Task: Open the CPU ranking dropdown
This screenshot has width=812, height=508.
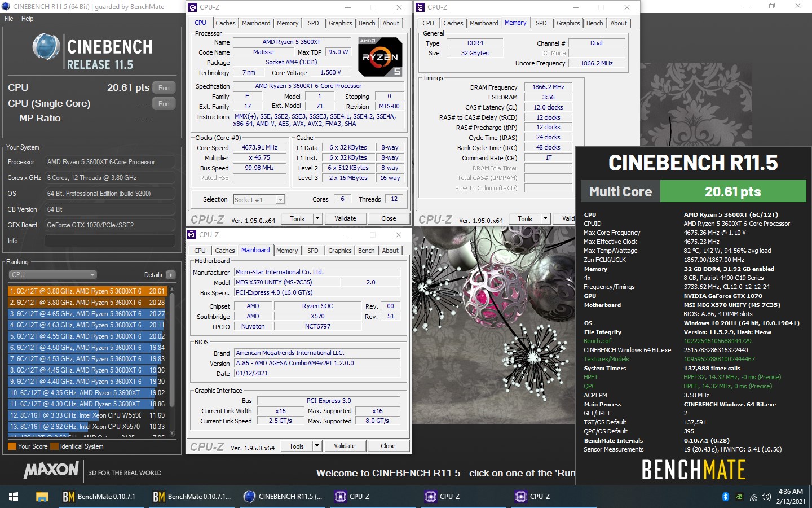Action: point(53,275)
